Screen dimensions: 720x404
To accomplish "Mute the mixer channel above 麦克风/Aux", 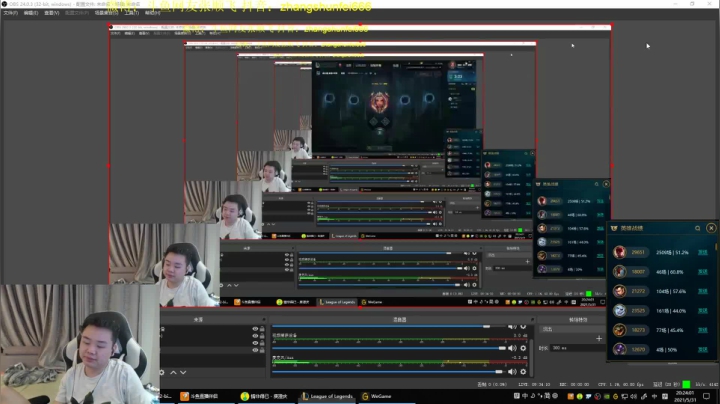I will [x=512, y=348].
